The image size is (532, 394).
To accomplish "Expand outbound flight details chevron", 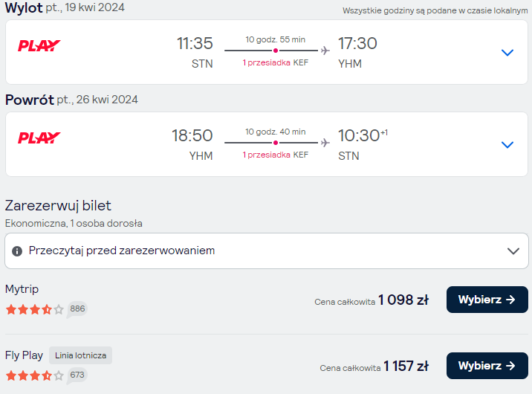I will (x=507, y=53).
